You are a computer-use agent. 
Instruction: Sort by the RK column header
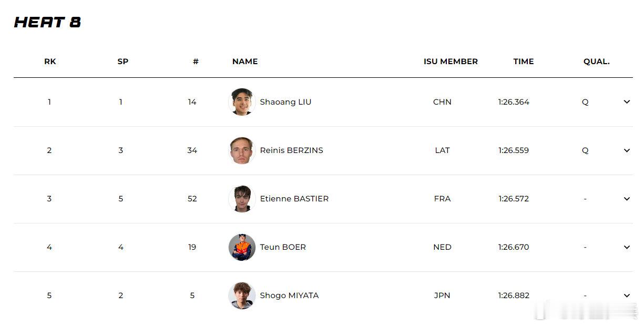click(50, 62)
